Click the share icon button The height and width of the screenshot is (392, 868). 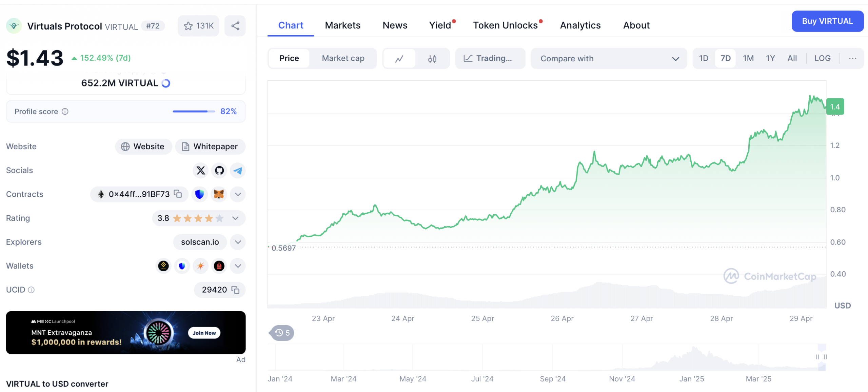point(235,26)
